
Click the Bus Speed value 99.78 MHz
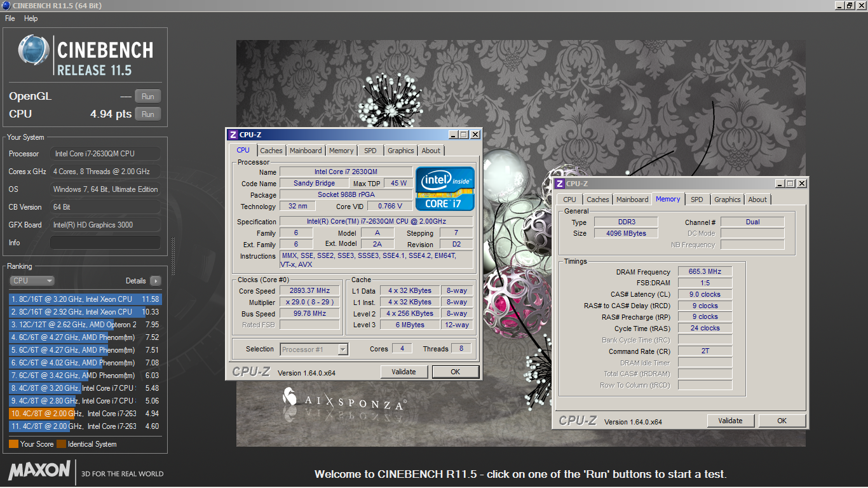(311, 314)
